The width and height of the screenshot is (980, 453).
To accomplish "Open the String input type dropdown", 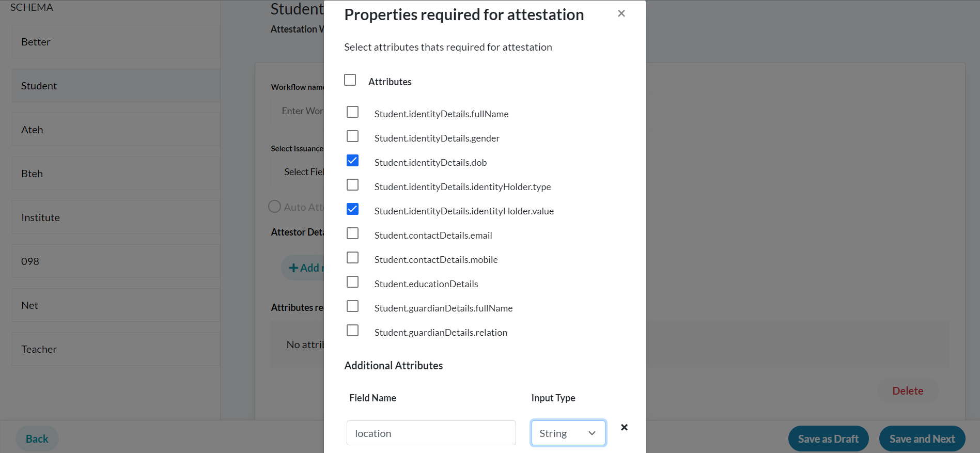I will coord(568,433).
